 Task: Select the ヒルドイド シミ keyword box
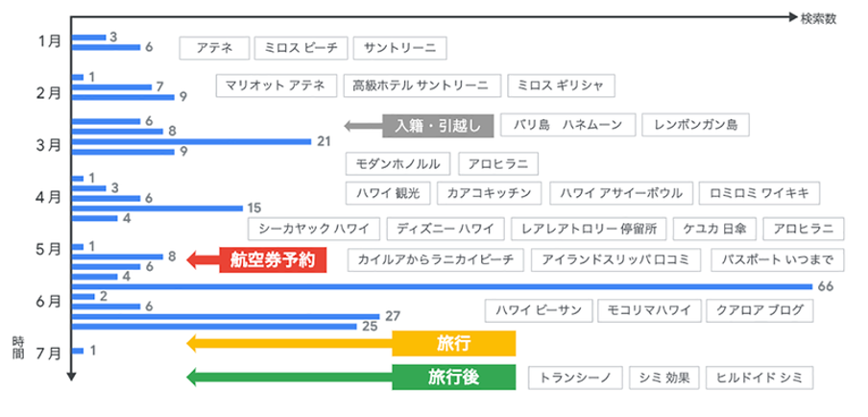[x=759, y=378]
